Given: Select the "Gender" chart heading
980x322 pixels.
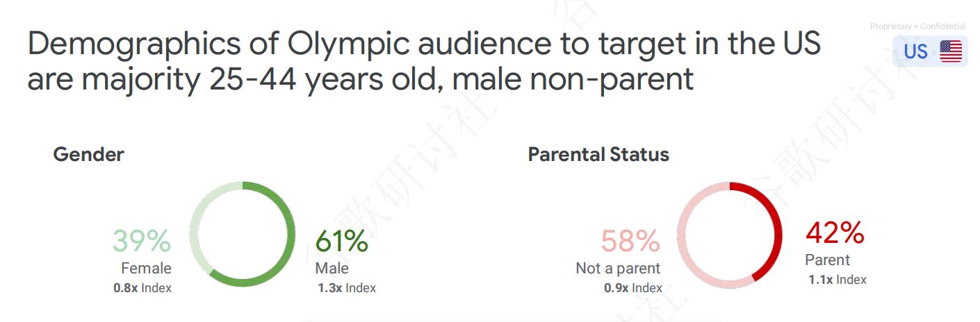Looking at the screenshot, I should (88, 154).
